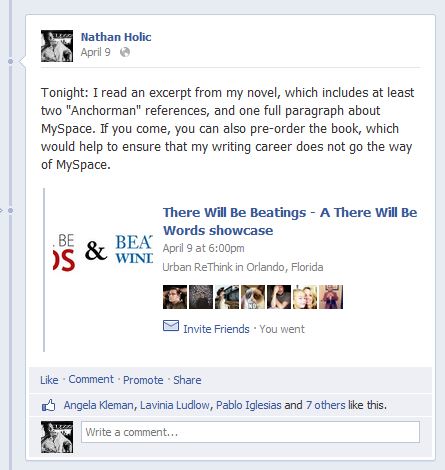445x470 pixels.
Task: Open April 9 post timestamp
Action: click(95, 52)
